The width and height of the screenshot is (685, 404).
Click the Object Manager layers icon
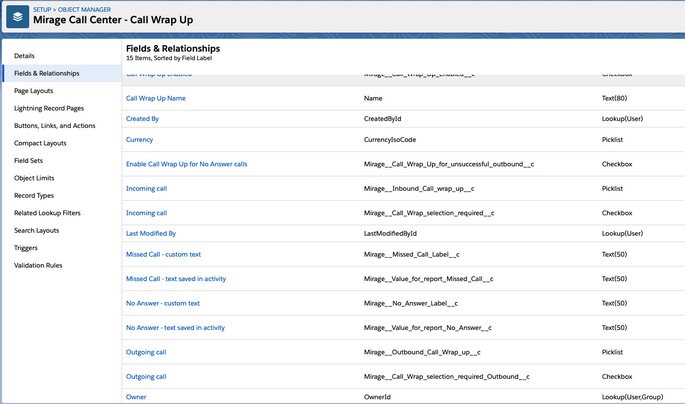point(17,17)
